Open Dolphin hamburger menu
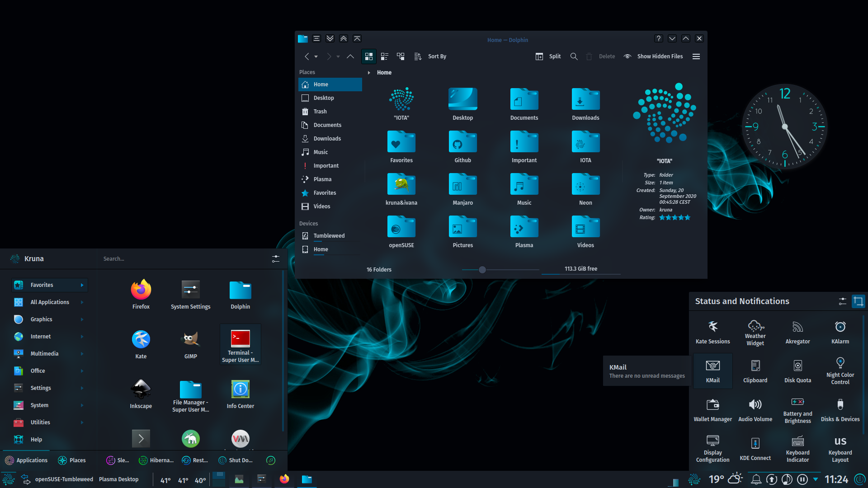This screenshot has width=868, height=488. point(696,56)
